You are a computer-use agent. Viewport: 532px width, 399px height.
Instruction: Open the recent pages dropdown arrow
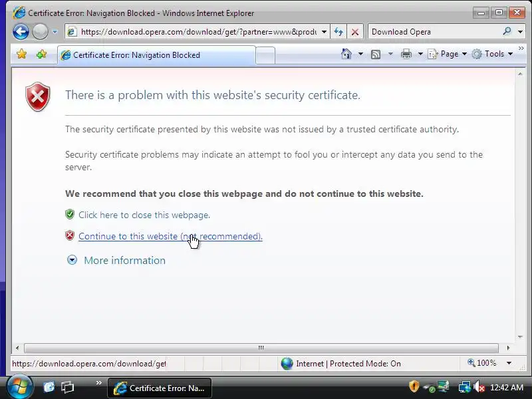(55, 32)
